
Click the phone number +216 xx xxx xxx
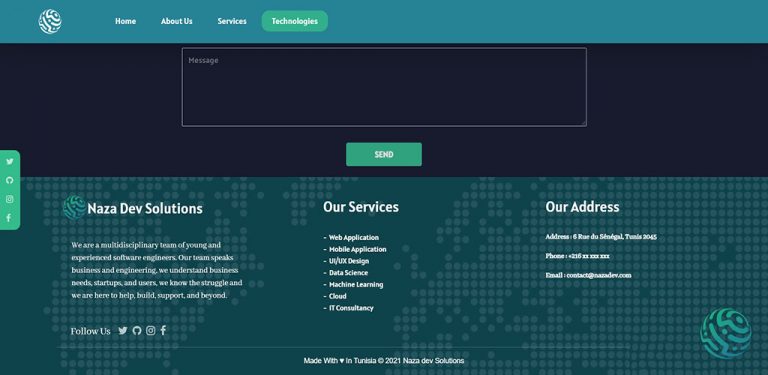(589, 256)
